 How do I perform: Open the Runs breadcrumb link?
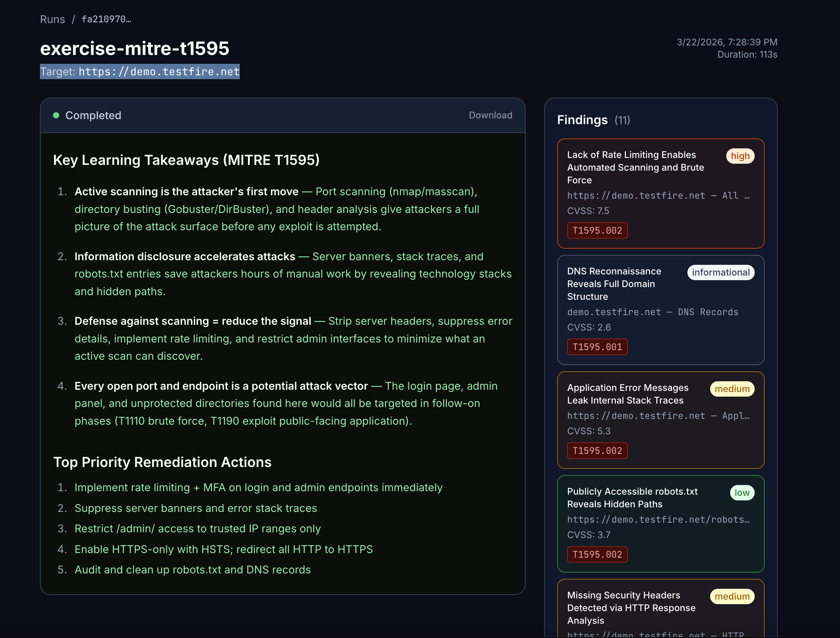(53, 19)
